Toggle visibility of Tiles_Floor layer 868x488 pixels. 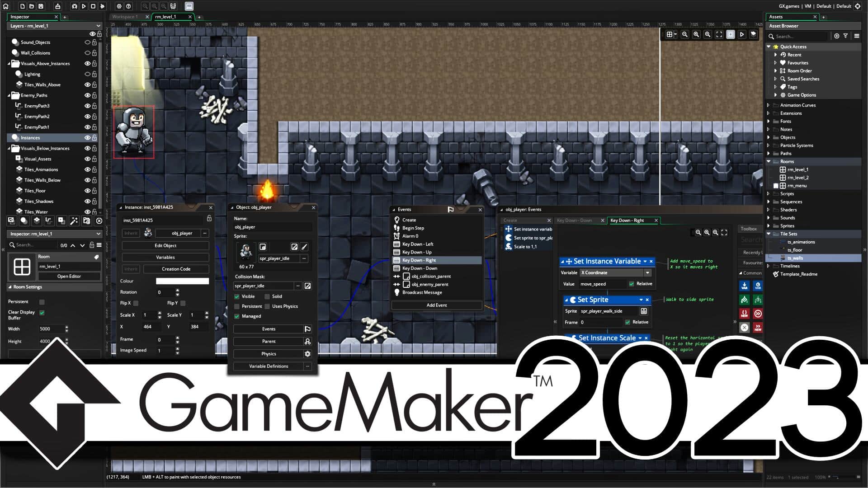(88, 191)
